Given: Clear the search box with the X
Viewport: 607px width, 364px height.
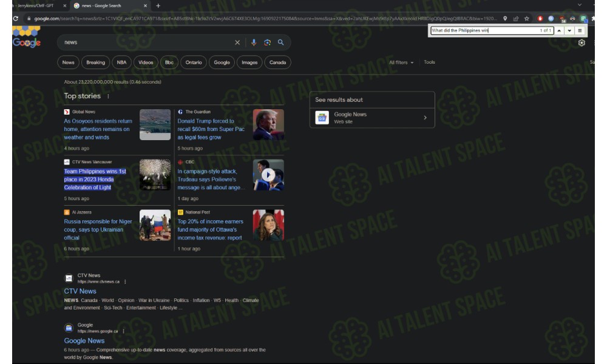Looking at the screenshot, I should point(237,42).
